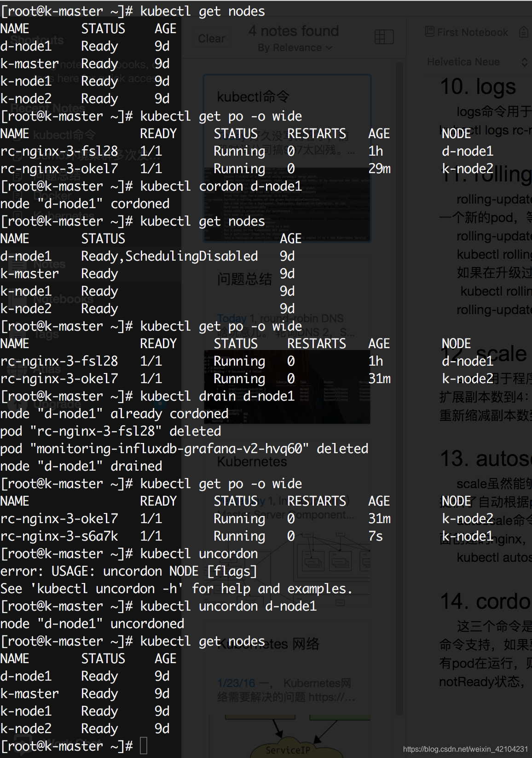Click the font selector up-down arrows
532x758 pixels.
[x=525, y=62]
